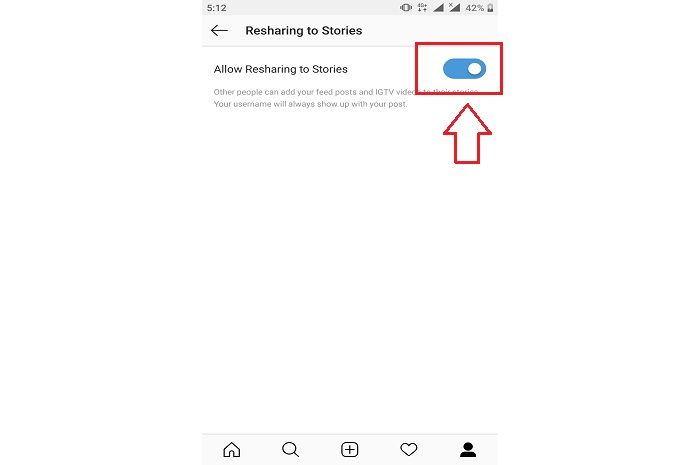Turn off Allow Resharing to Stories switch

pyautogui.click(x=464, y=69)
